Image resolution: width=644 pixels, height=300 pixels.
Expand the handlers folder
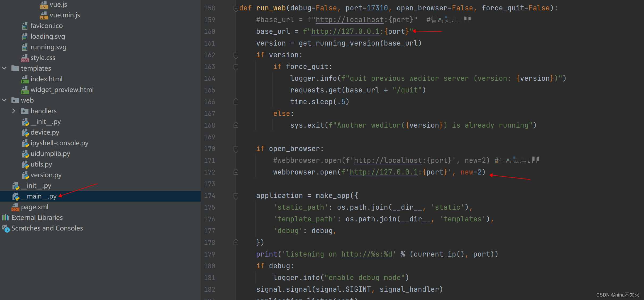(14, 111)
